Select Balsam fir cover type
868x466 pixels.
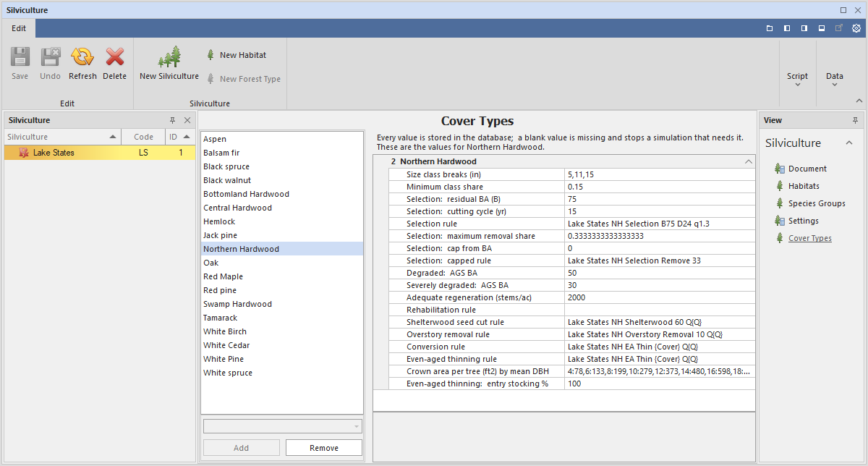282,153
